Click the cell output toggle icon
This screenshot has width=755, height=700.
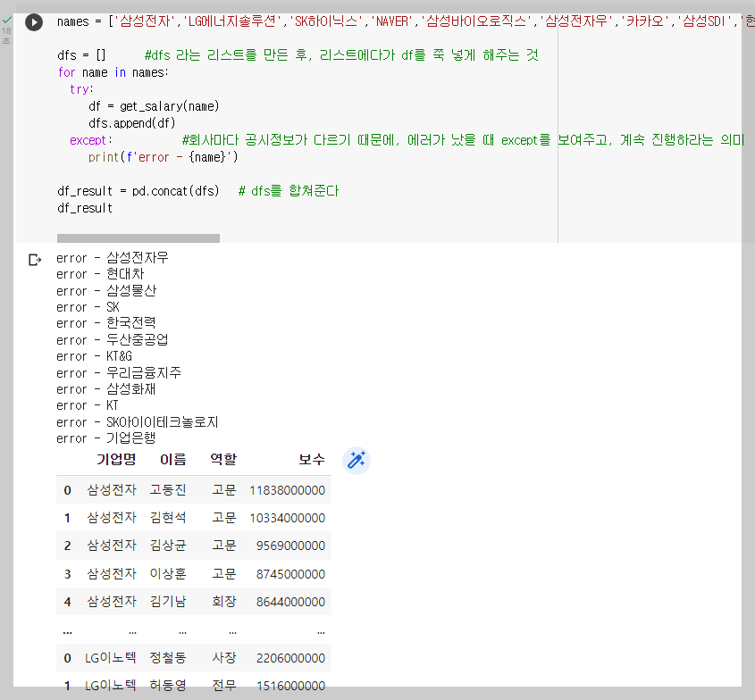(35, 260)
